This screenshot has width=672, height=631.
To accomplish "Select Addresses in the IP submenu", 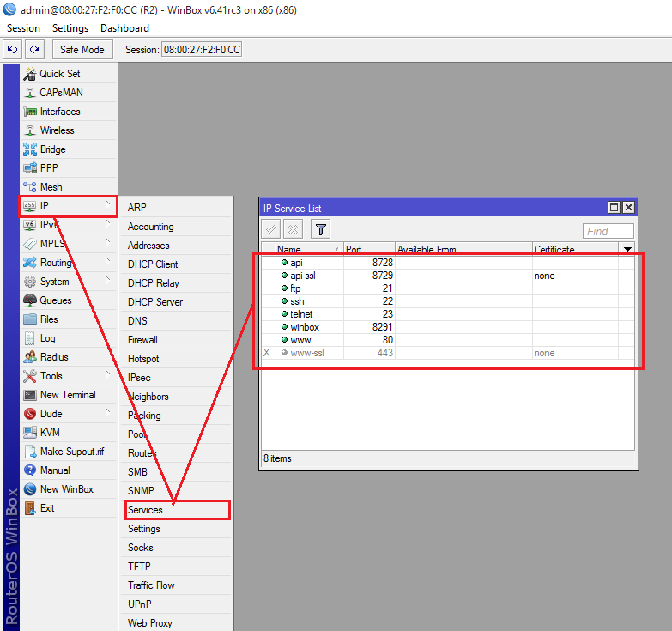I will pos(176,246).
